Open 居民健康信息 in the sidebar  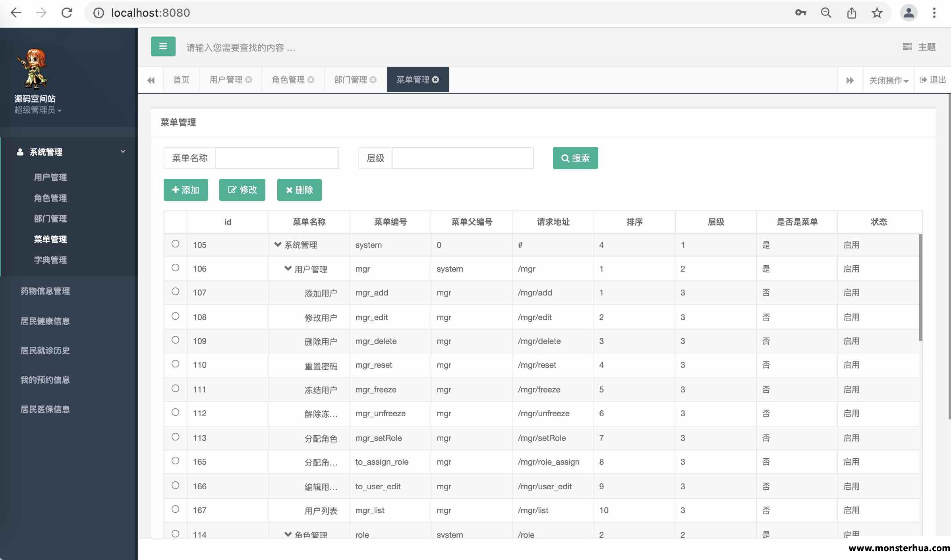[45, 321]
